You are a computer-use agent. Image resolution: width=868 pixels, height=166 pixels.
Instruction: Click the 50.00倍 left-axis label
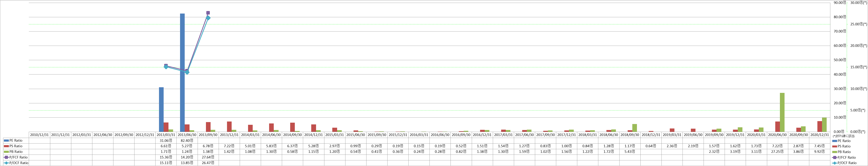(840, 60)
